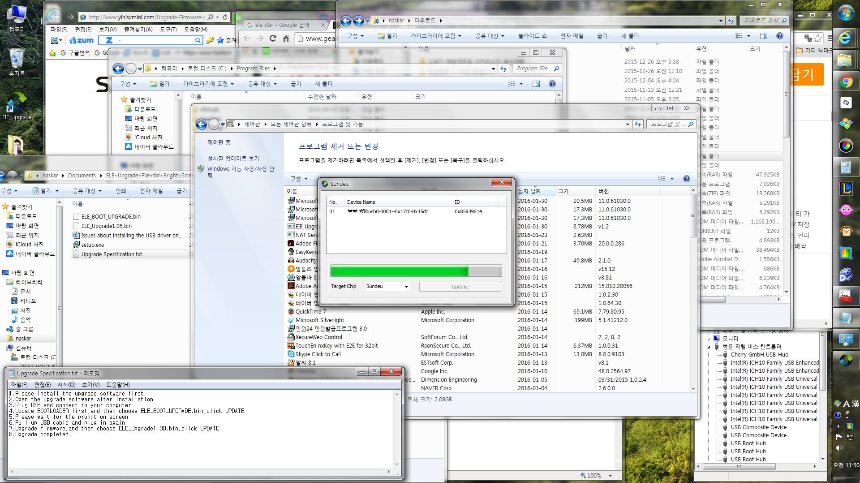The width and height of the screenshot is (860, 483).
Task: Select the Upgrade Specification.txt file
Action: tap(110, 253)
